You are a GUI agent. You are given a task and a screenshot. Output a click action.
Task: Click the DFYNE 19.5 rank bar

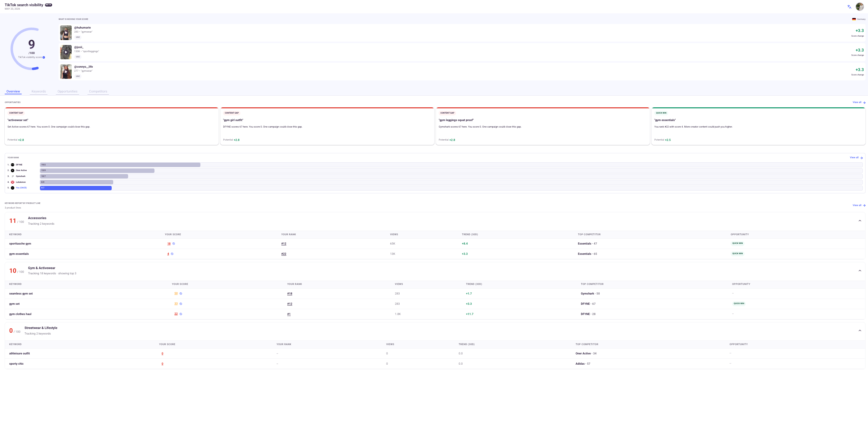click(120, 165)
